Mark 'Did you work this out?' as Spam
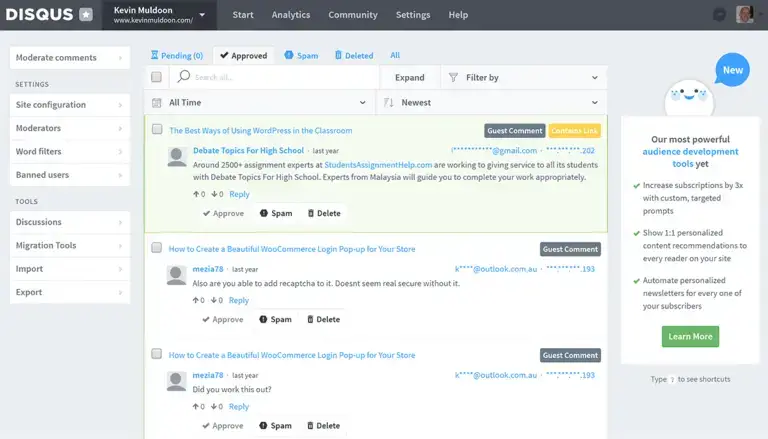Image resolution: width=768 pixels, height=439 pixels. tap(275, 426)
